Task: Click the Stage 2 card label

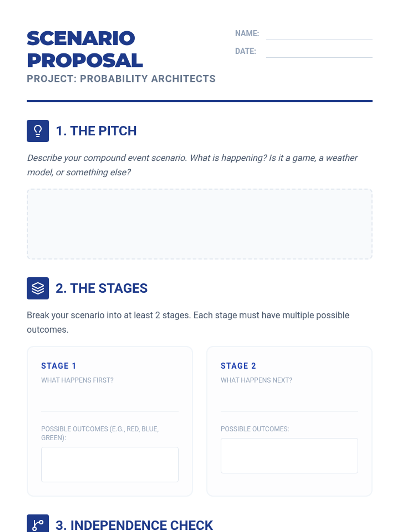Action: point(238,366)
